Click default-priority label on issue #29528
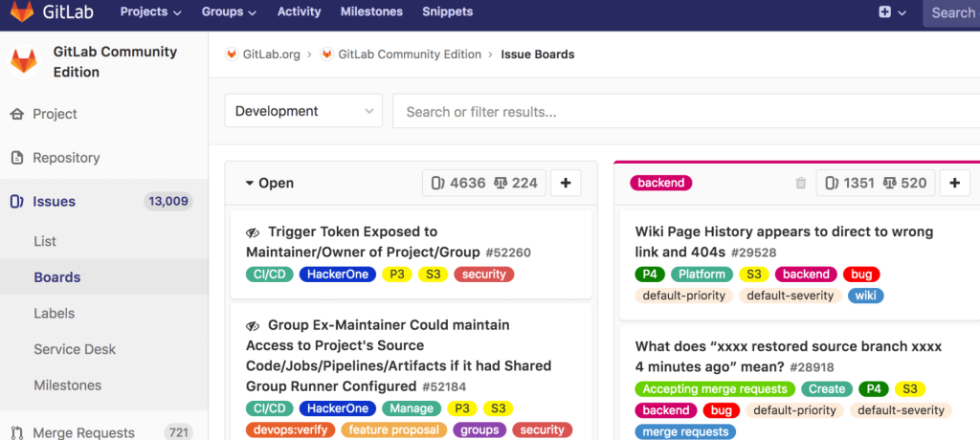 [x=683, y=296]
